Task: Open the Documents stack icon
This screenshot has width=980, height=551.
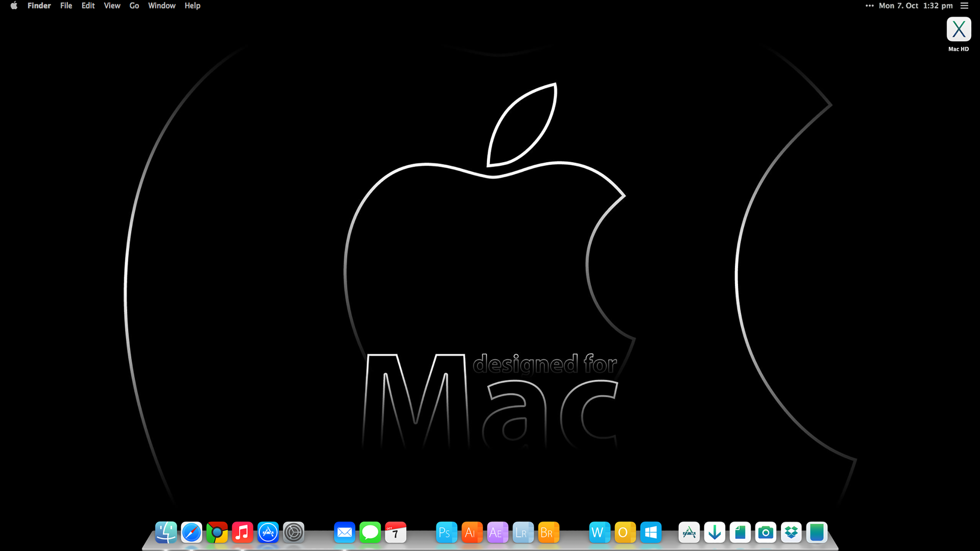Action: 740,532
